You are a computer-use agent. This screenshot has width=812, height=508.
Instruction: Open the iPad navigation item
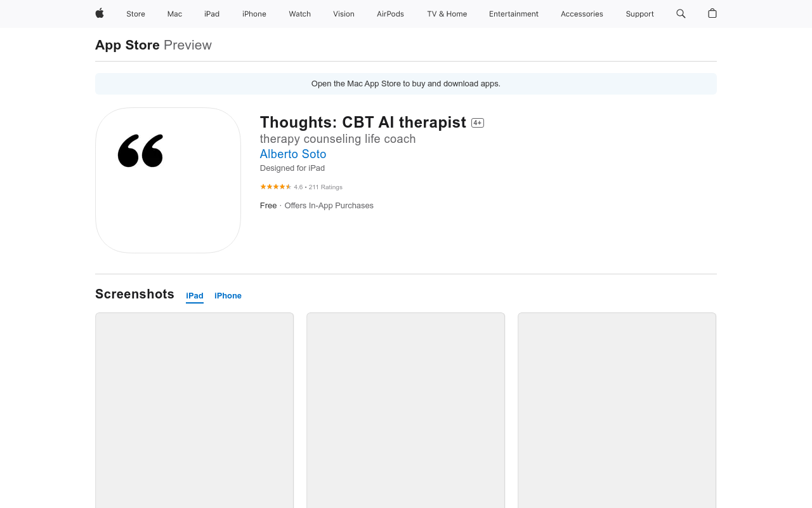tap(212, 14)
